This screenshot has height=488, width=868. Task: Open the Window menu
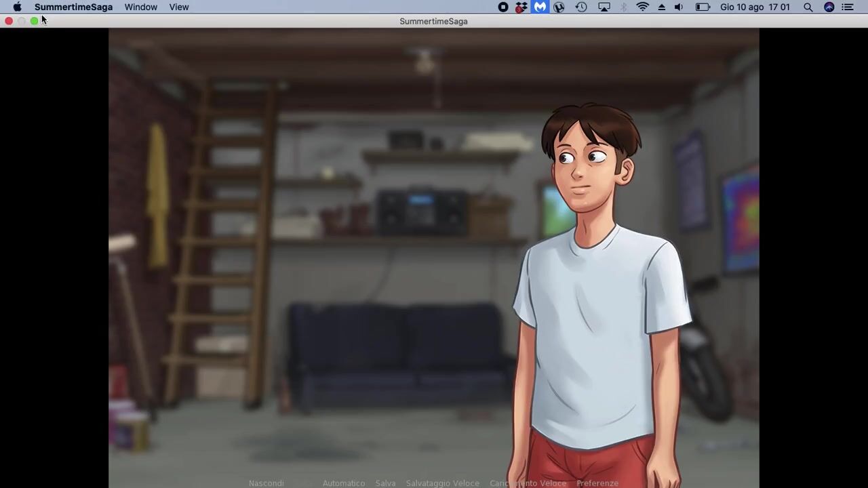pos(140,7)
